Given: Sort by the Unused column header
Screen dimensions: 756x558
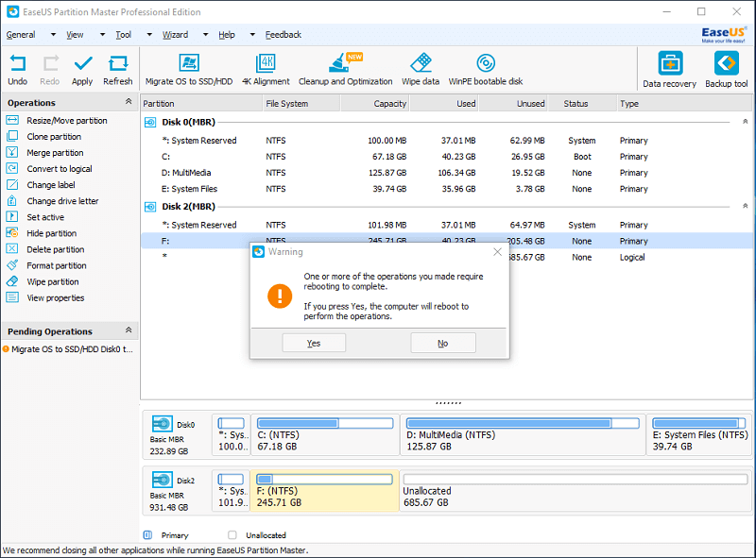Looking at the screenshot, I should pyautogui.click(x=513, y=104).
